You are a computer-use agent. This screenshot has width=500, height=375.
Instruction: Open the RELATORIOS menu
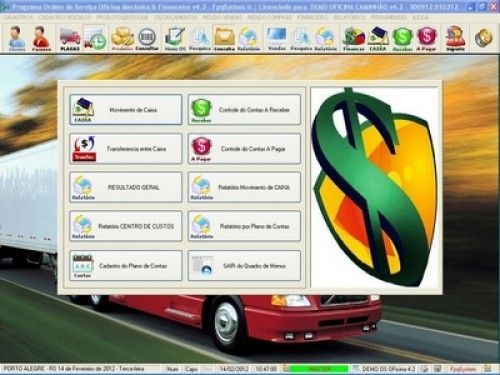[350, 17]
